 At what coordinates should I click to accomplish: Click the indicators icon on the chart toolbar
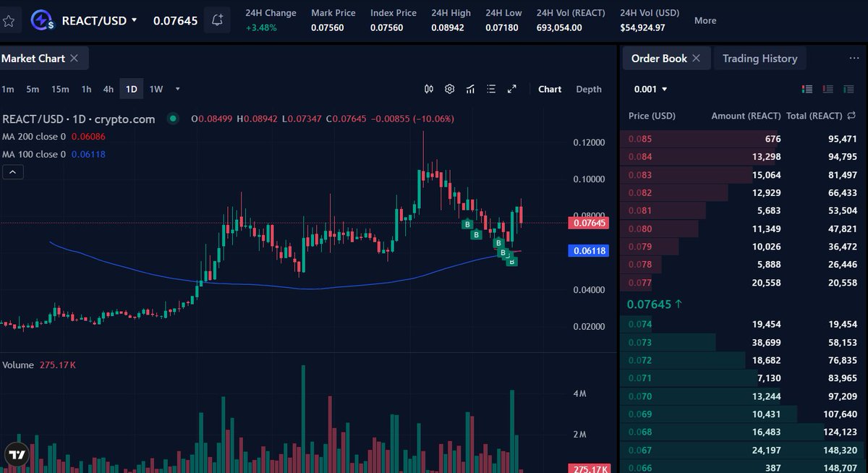(x=470, y=88)
